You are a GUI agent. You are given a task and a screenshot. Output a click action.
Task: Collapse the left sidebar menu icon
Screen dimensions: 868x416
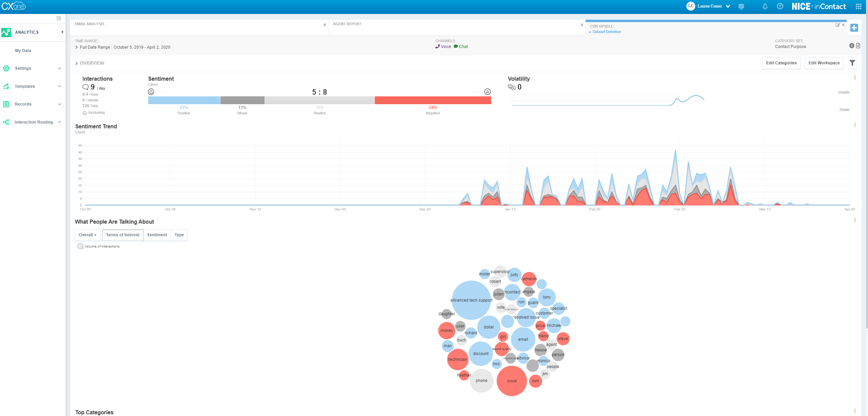(59, 18)
